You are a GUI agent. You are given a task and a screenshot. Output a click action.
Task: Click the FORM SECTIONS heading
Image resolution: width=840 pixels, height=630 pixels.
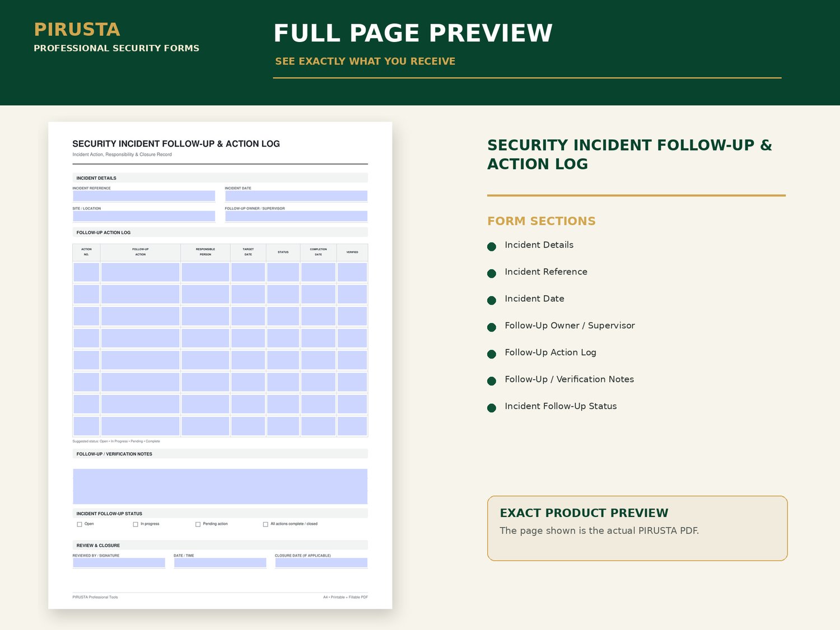point(542,221)
